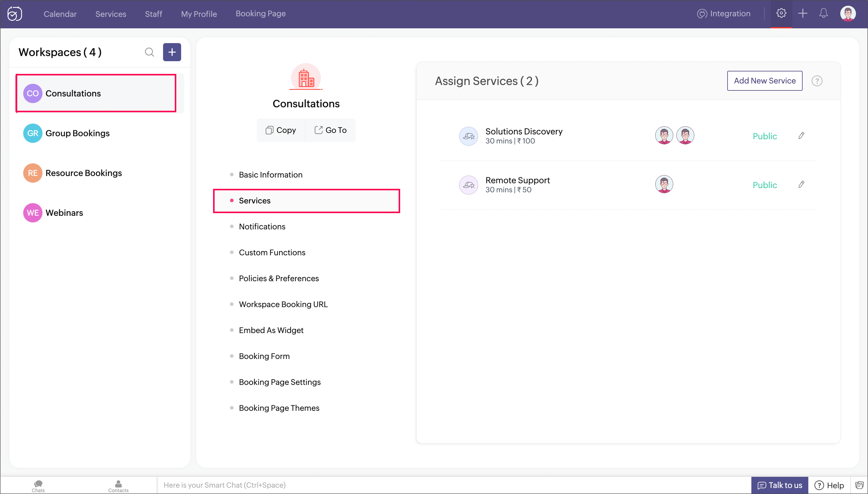Click the GR Group Bookings avatar icon
The width and height of the screenshot is (868, 494).
pyautogui.click(x=33, y=133)
